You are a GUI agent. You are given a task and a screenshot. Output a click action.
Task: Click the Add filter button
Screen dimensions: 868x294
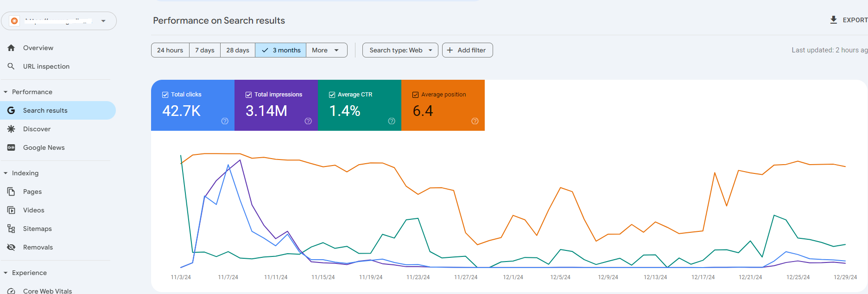(467, 50)
